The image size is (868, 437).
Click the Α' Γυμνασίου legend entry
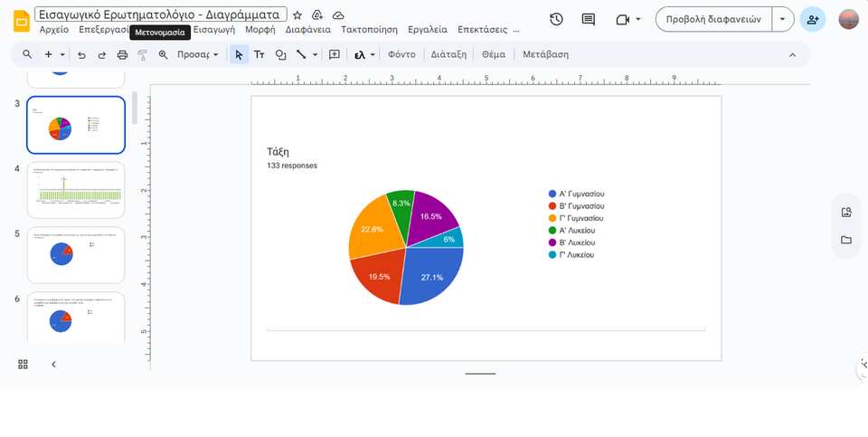[x=576, y=194]
